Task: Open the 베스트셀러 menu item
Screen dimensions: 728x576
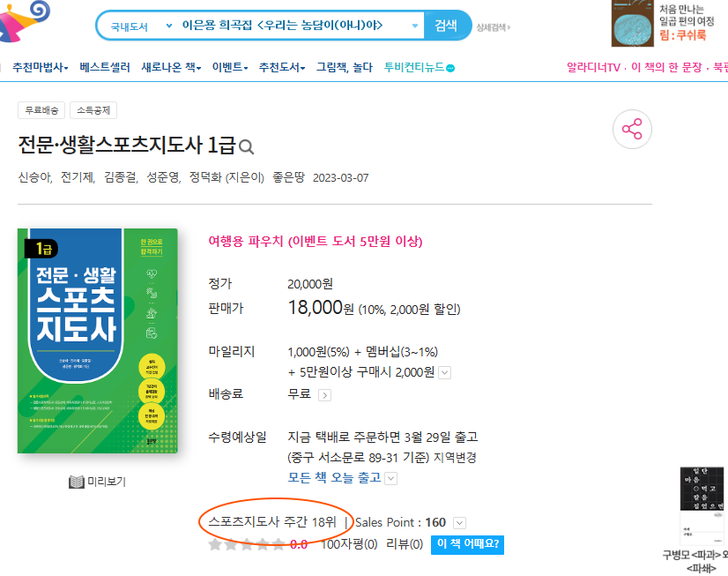Action: tap(105, 67)
